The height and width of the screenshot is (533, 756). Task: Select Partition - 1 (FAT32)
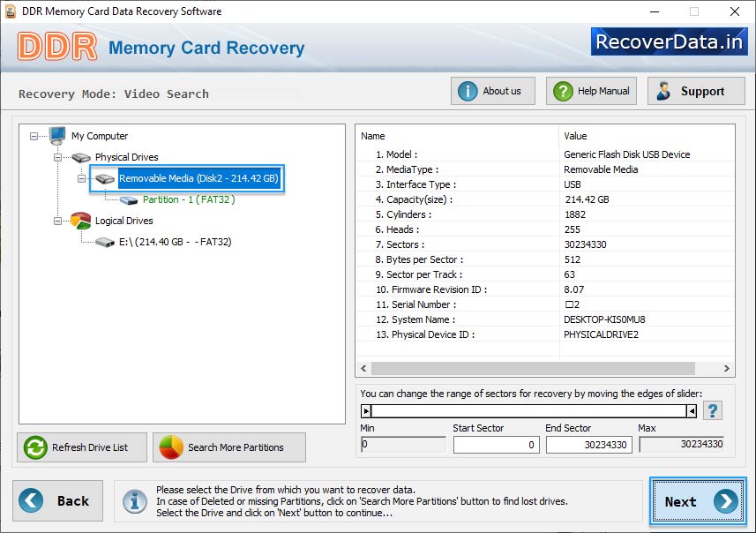coord(189,199)
